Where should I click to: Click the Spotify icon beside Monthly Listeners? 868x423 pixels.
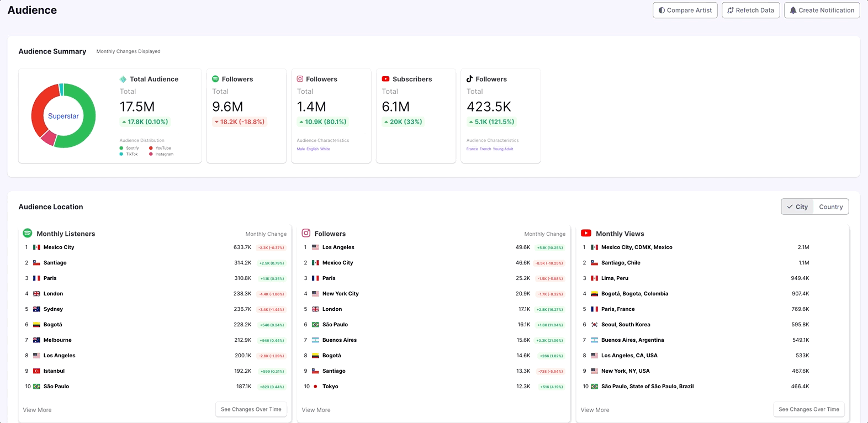28,234
